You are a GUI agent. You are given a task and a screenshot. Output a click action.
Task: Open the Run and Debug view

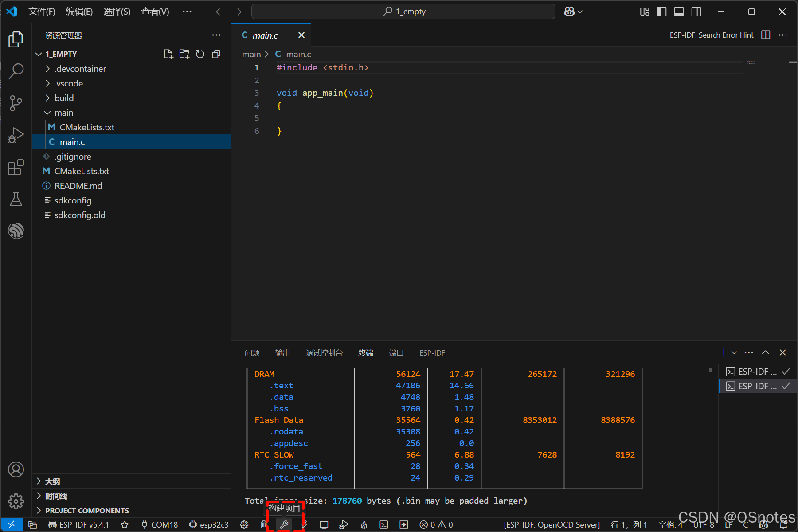point(16,135)
